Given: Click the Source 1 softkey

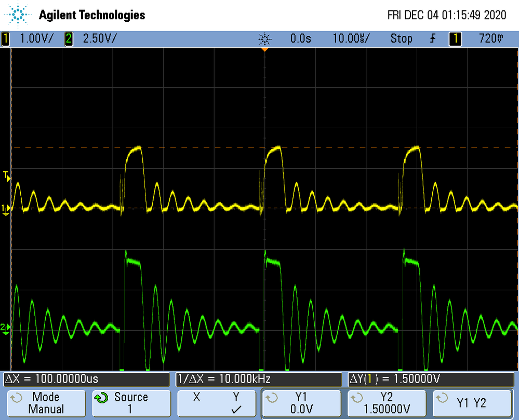Looking at the screenshot, I should tap(131, 403).
